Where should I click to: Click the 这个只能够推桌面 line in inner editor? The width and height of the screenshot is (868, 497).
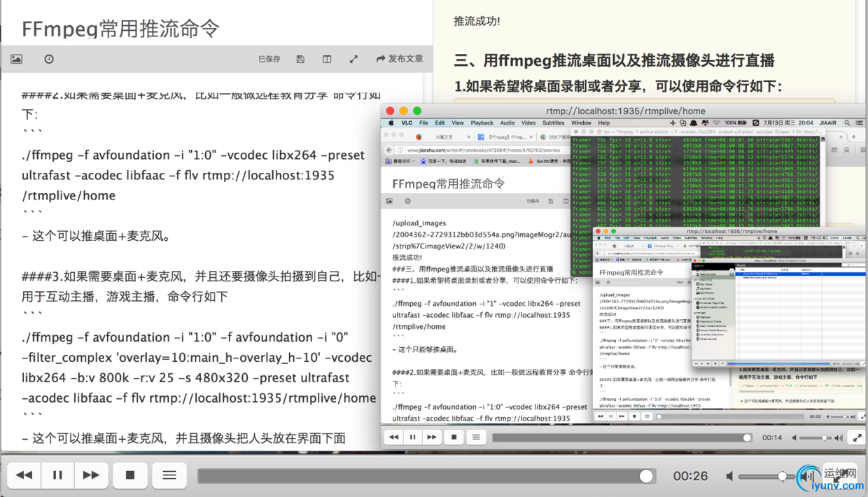click(x=425, y=349)
